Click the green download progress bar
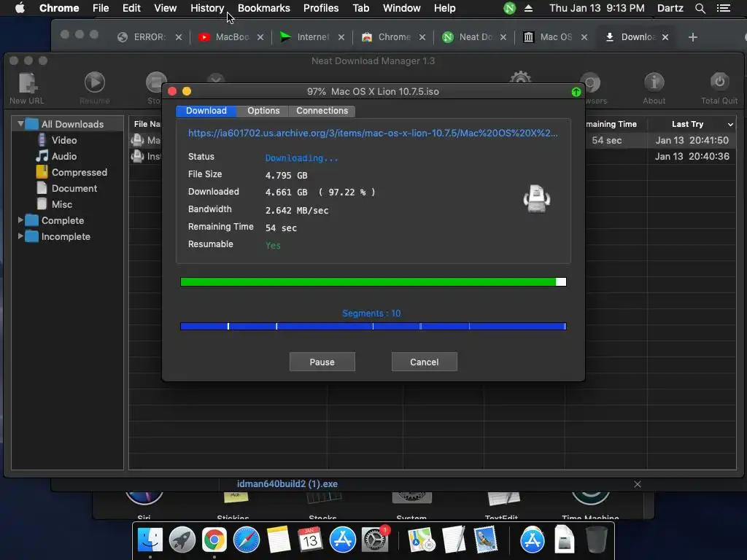Viewport: 747px width, 560px height. (373, 282)
